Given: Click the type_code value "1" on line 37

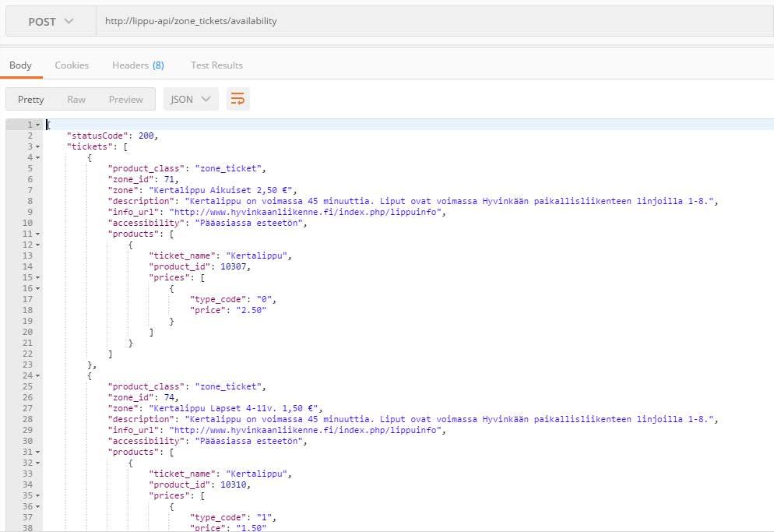Looking at the screenshot, I should pos(264,517).
